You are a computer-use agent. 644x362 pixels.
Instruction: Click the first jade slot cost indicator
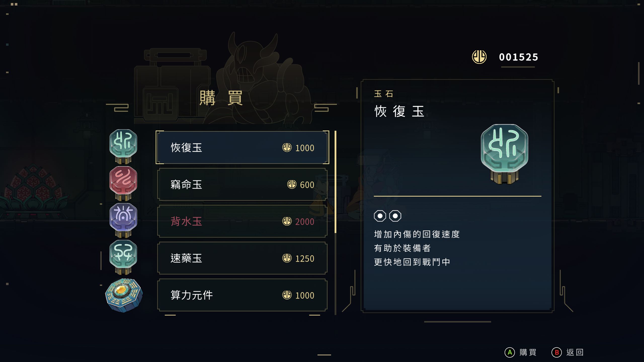coord(380,216)
